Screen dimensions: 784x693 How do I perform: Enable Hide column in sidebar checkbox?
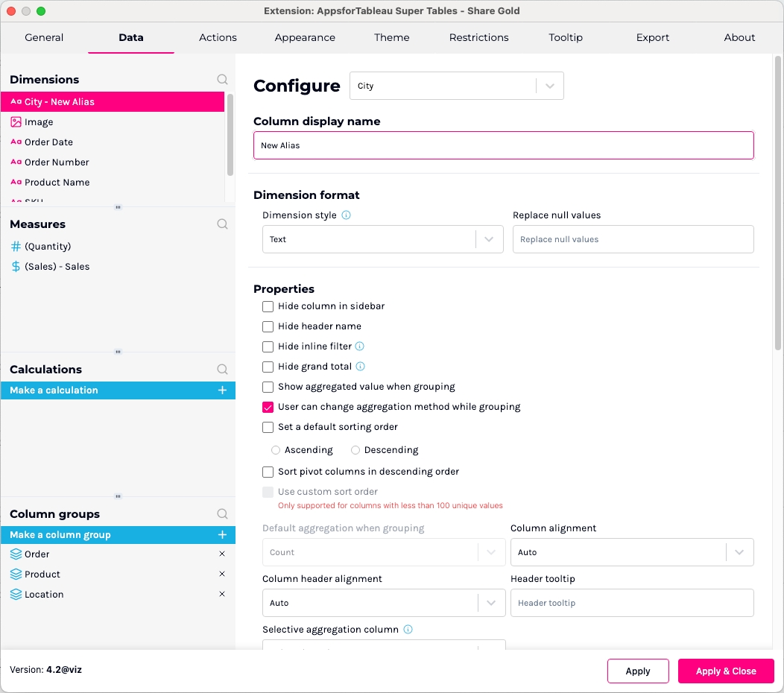click(268, 306)
